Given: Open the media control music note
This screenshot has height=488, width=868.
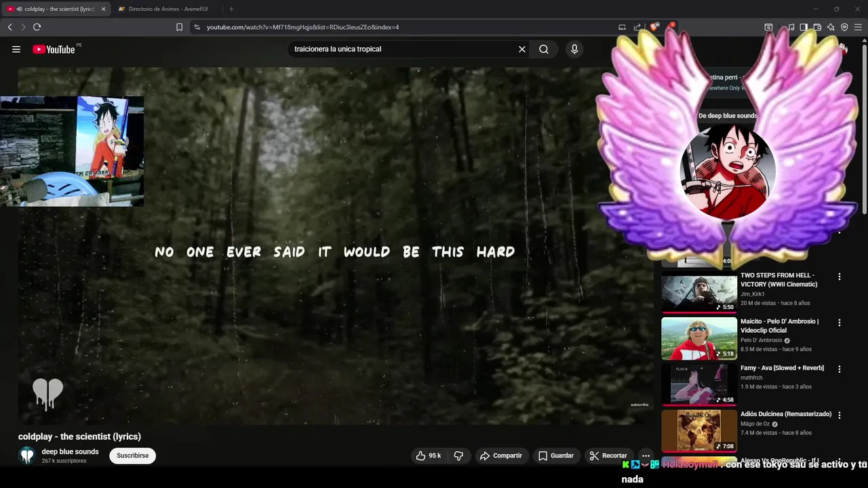Looking at the screenshot, I should pyautogui.click(x=791, y=27).
